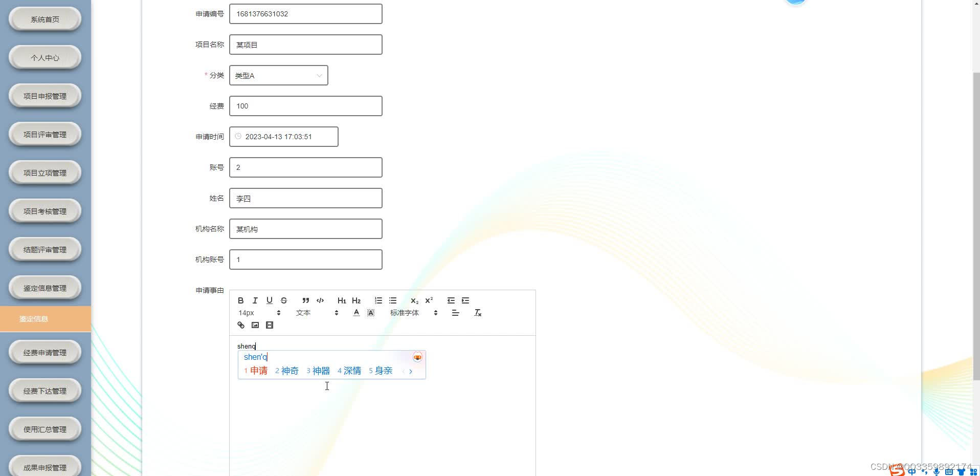Image resolution: width=980 pixels, height=476 pixels.
Task: Expand 项目立项管理 menu
Action: 45,173
